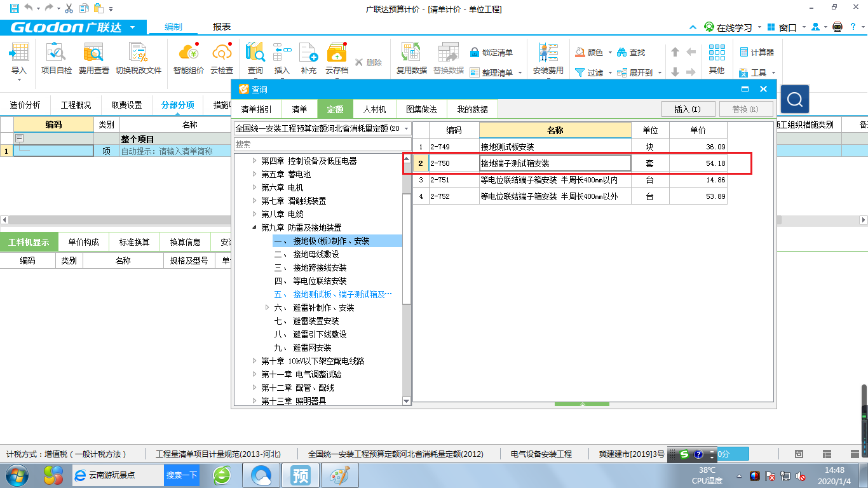Collapse 整个项目 row with minus box

(x=20, y=139)
